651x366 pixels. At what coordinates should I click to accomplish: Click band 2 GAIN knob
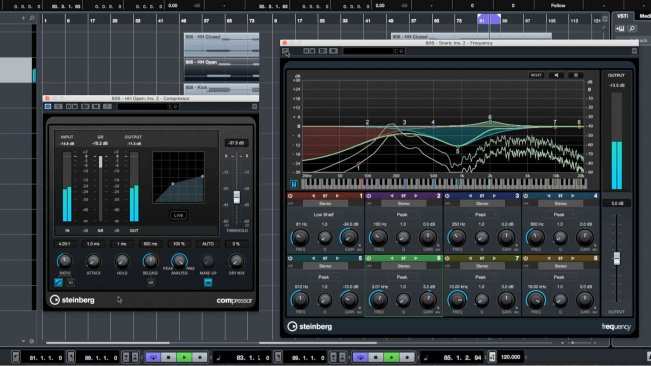(x=428, y=238)
